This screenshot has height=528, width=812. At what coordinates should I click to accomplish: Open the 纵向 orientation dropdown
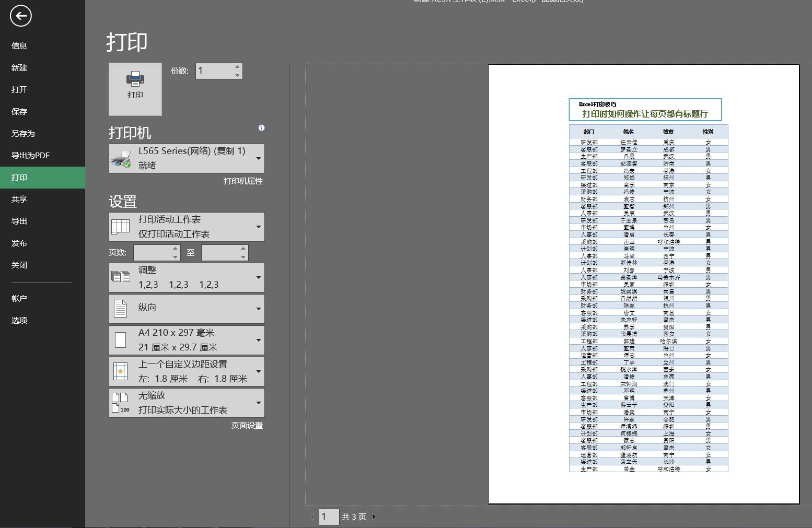[258, 308]
